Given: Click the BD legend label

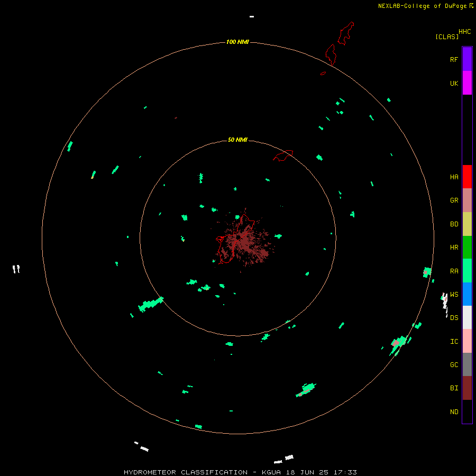Looking at the screenshot, I should [454, 224].
